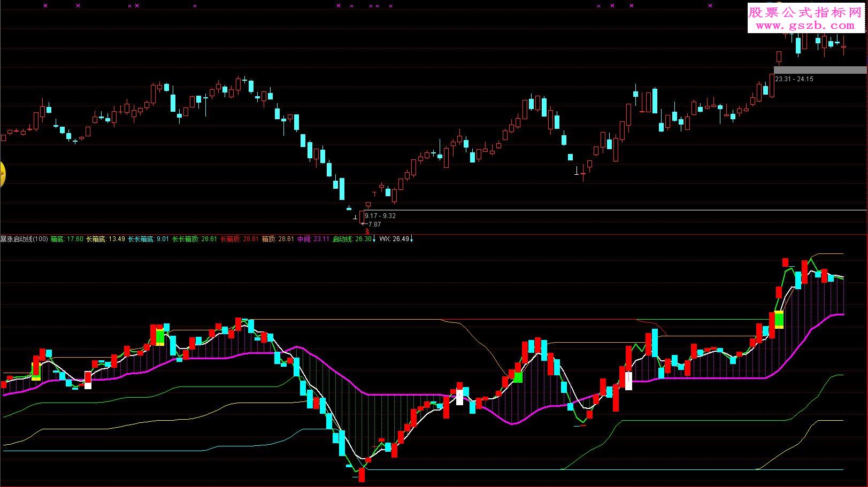Click the yellow round button on left edge
868x487 pixels.
click(2, 174)
